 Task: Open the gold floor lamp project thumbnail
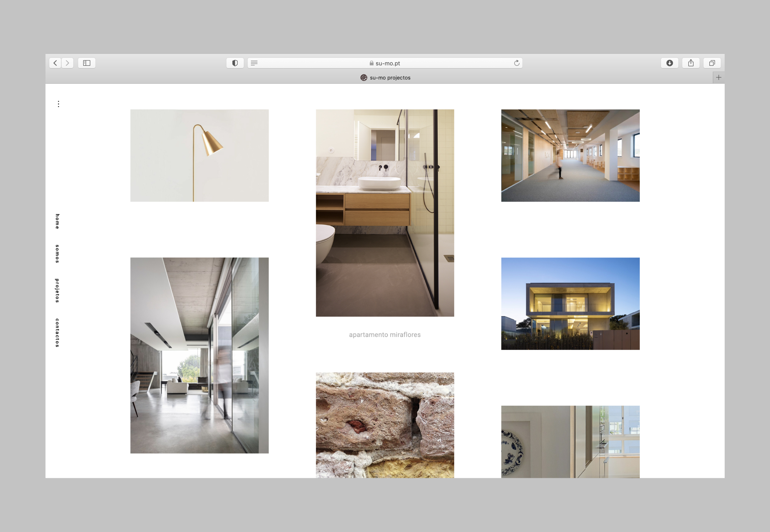tap(199, 155)
